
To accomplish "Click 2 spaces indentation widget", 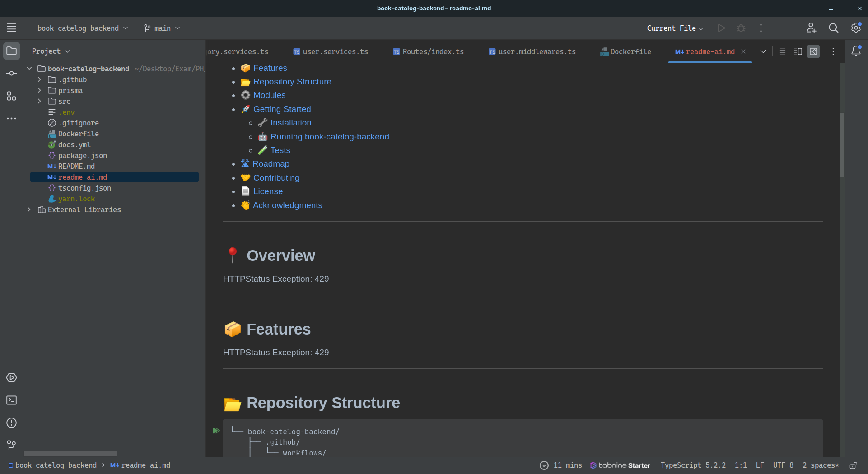I will coord(821,465).
